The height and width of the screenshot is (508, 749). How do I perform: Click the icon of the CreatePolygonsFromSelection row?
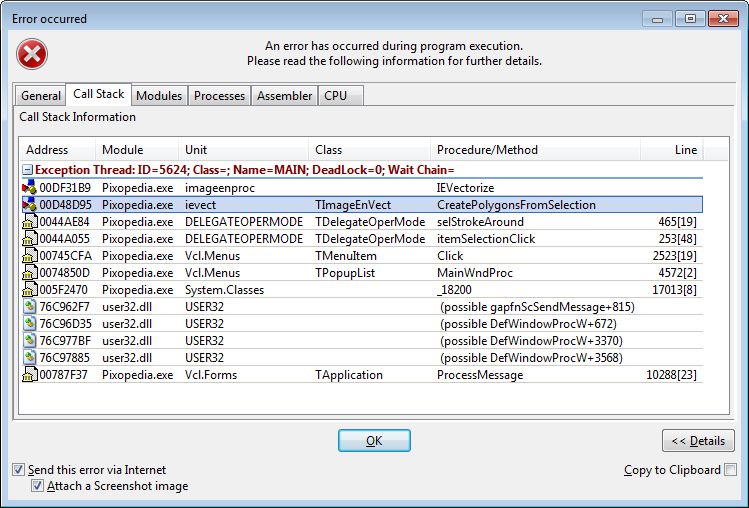pyautogui.click(x=30, y=205)
